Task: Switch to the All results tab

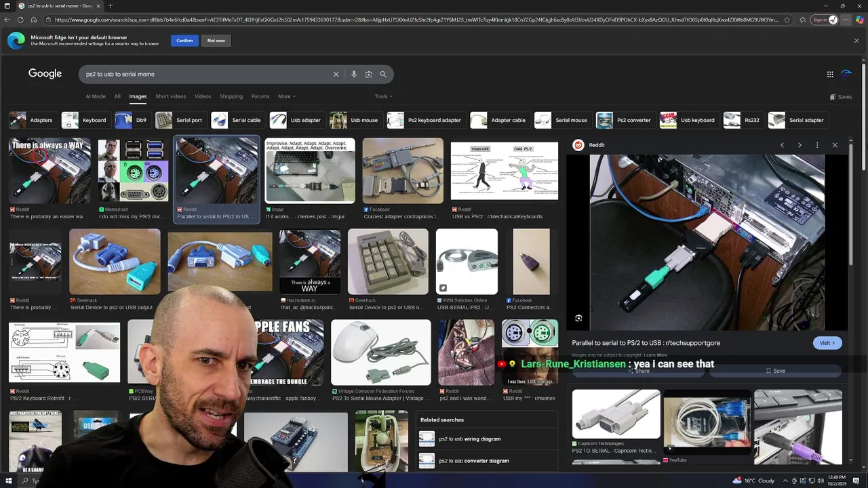Action: (x=117, y=96)
